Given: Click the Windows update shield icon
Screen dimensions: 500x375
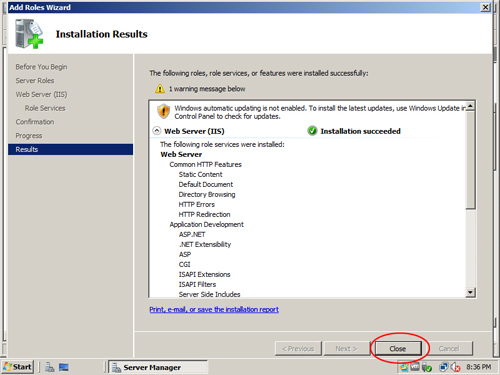Looking at the screenshot, I should (x=164, y=111).
